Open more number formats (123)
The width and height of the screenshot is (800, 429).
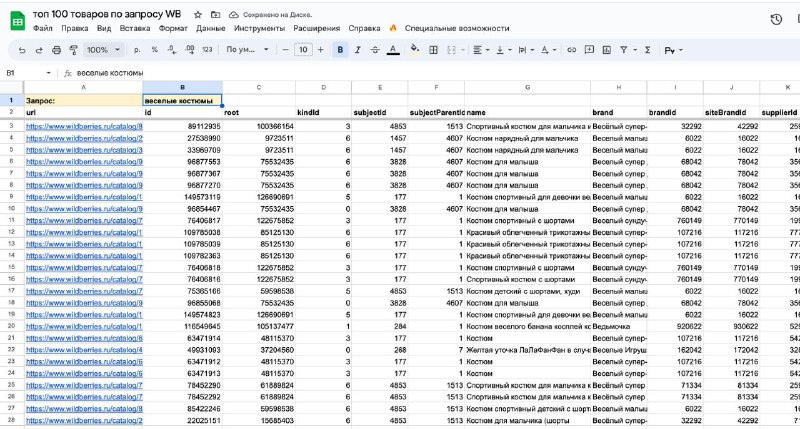pos(207,50)
